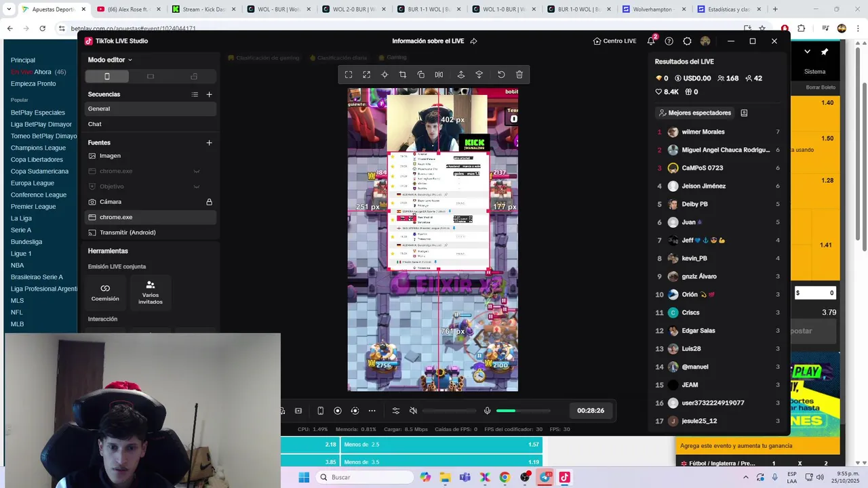Image resolution: width=868 pixels, height=488 pixels.
Task: Click the send layer backward icon
Action: (479, 75)
